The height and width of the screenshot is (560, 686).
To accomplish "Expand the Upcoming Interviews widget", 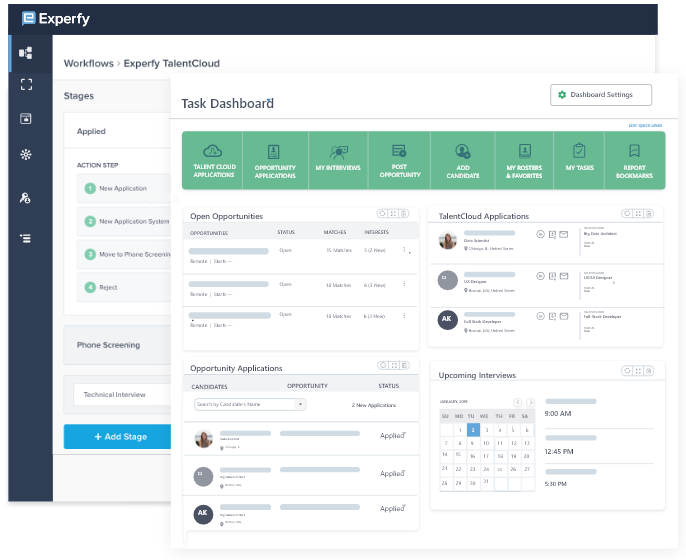I will [638, 371].
